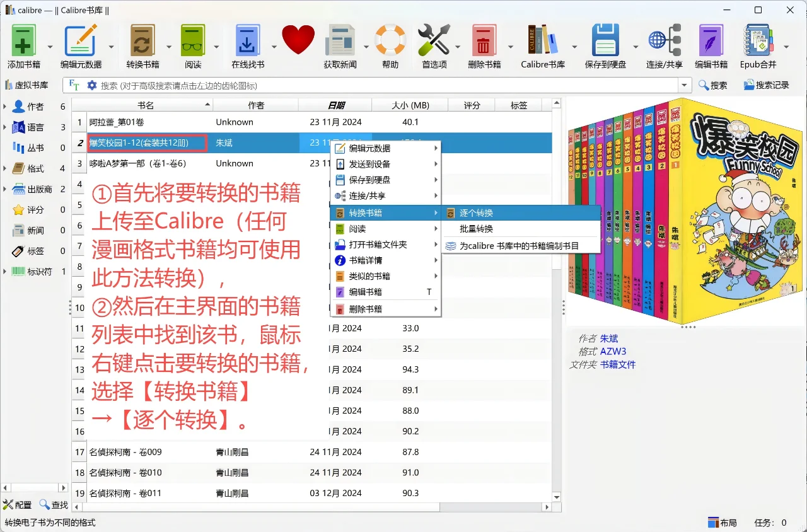This screenshot has width=807, height=532.
Task: Click the Tags (标签) tag browser item
Action: pyautogui.click(x=35, y=251)
